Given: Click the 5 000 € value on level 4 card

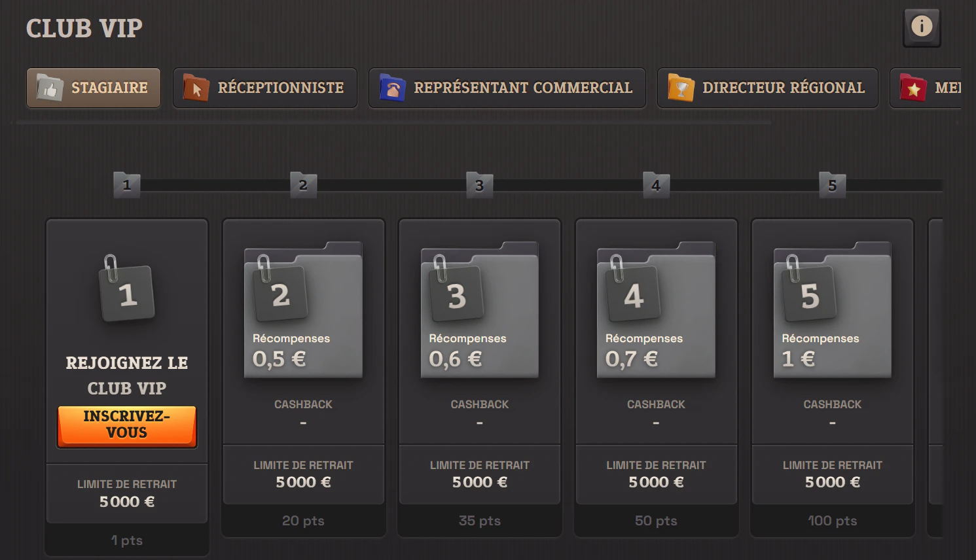Looking at the screenshot, I should click(x=656, y=482).
